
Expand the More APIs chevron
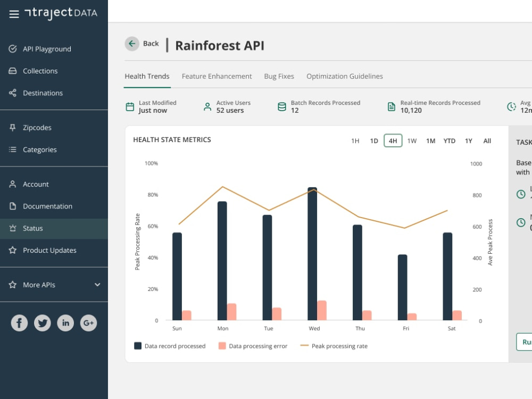pyautogui.click(x=97, y=285)
